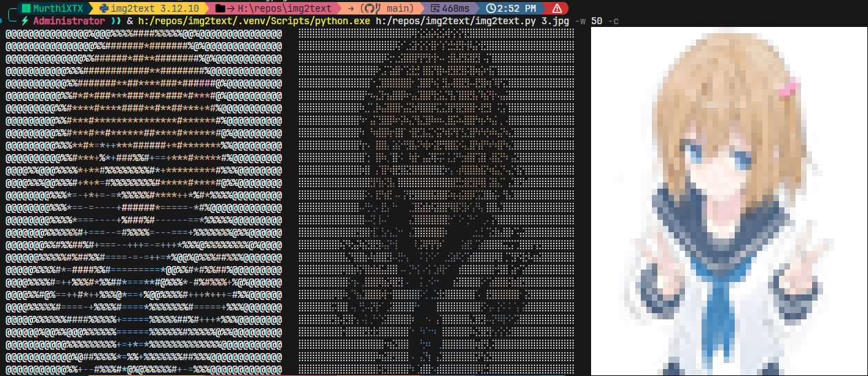Click the width value 50
Viewport: 868px width, 376px height.
(597, 21)
